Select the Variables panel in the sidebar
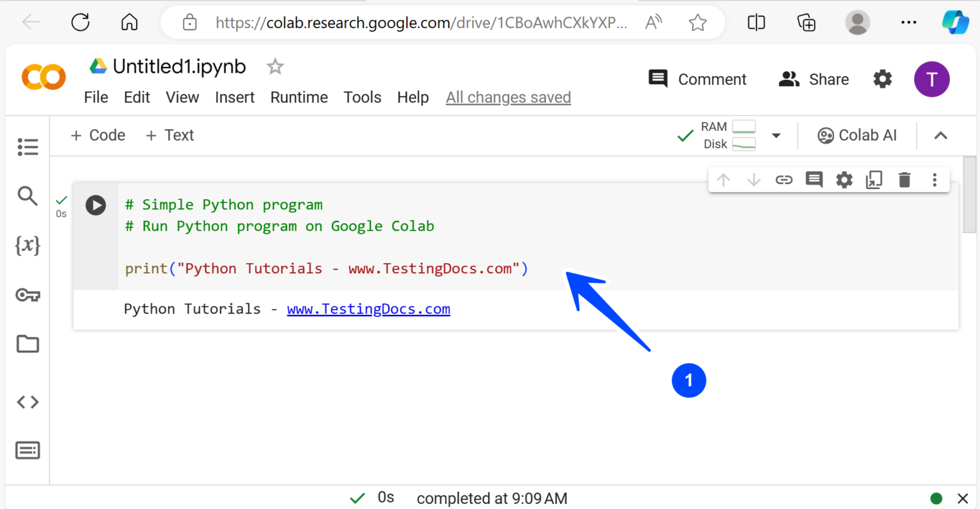This screenshot has height=509, width=980. click(27, 245)
